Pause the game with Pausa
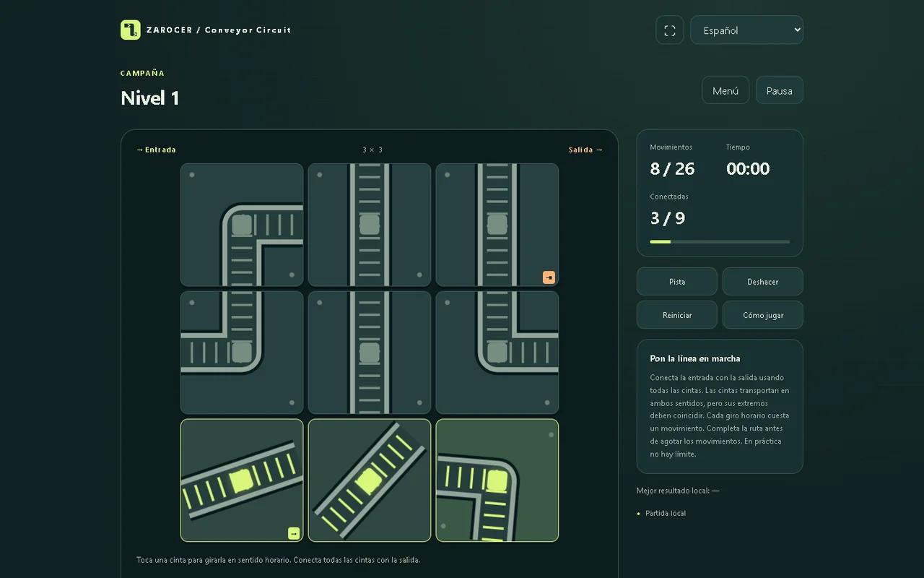Viewport: 924px width, 578px height. (779, 90)
